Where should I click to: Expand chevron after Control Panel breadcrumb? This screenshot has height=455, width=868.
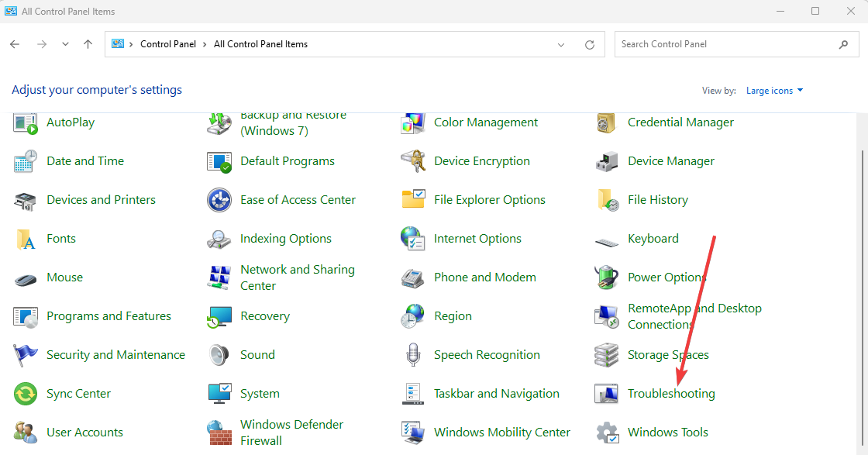pos(205,44)
